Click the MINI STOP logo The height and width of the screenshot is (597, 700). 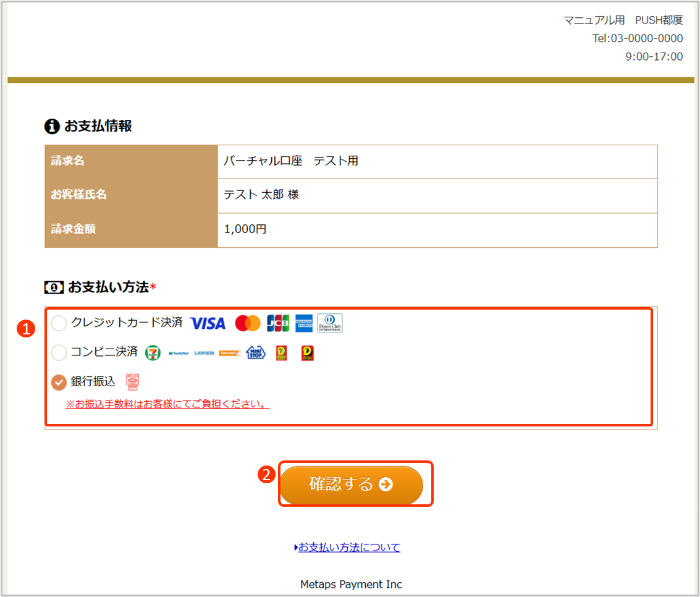(x=255, y=353)
